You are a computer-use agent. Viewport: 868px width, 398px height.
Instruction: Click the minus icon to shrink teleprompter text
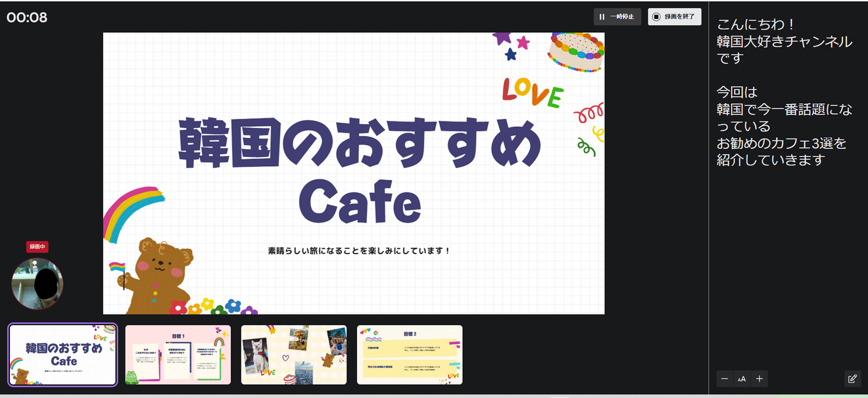[724, 378]
